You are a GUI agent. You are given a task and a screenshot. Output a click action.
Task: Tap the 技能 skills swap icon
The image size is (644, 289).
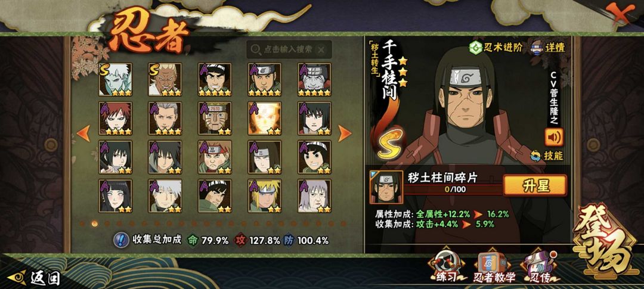[x=547, y=156]
